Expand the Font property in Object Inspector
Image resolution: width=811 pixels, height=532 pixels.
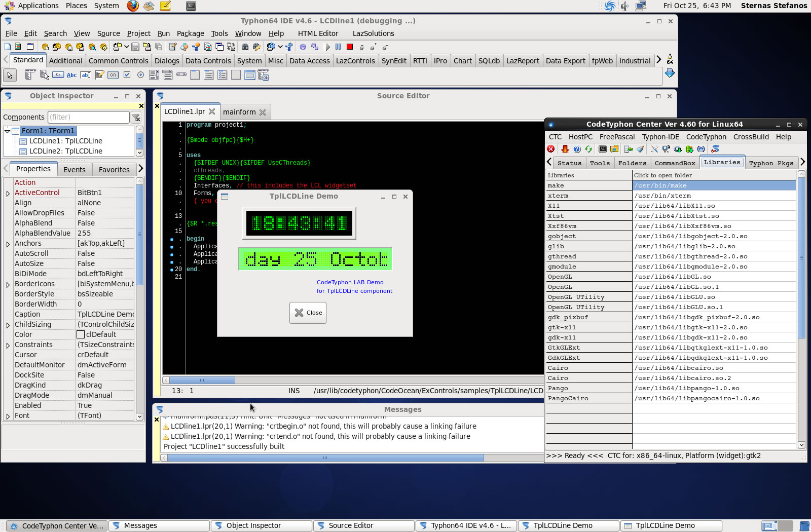8,416
